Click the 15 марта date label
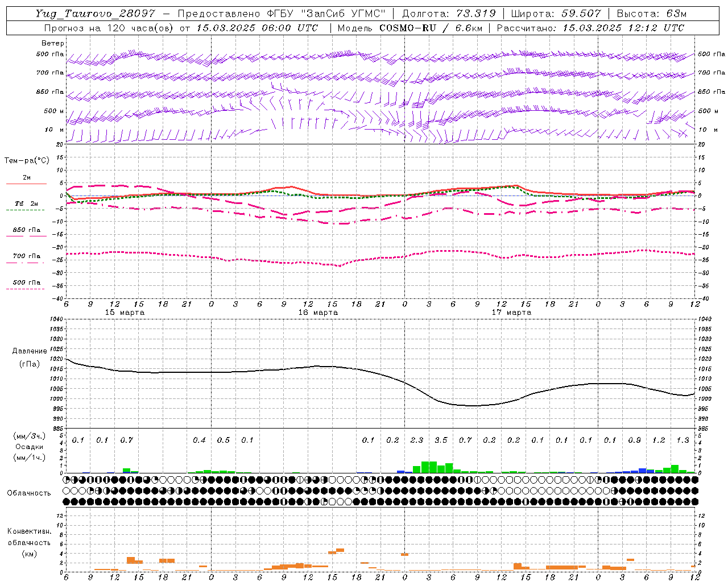The image size is (728, 582). coord(125,313)
